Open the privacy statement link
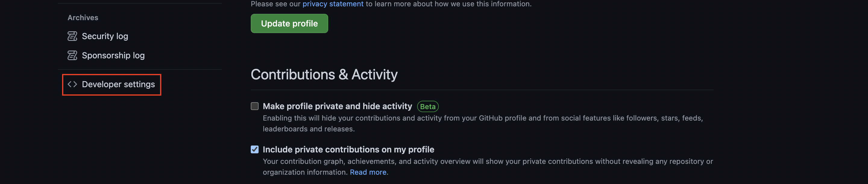 (x=333, y=4)
